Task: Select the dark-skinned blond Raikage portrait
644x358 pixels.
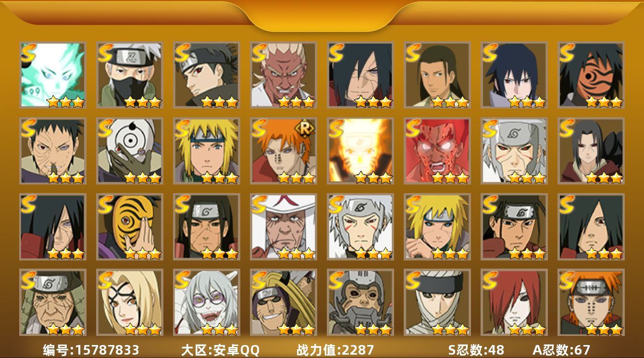Action: (x=283, y=74)
